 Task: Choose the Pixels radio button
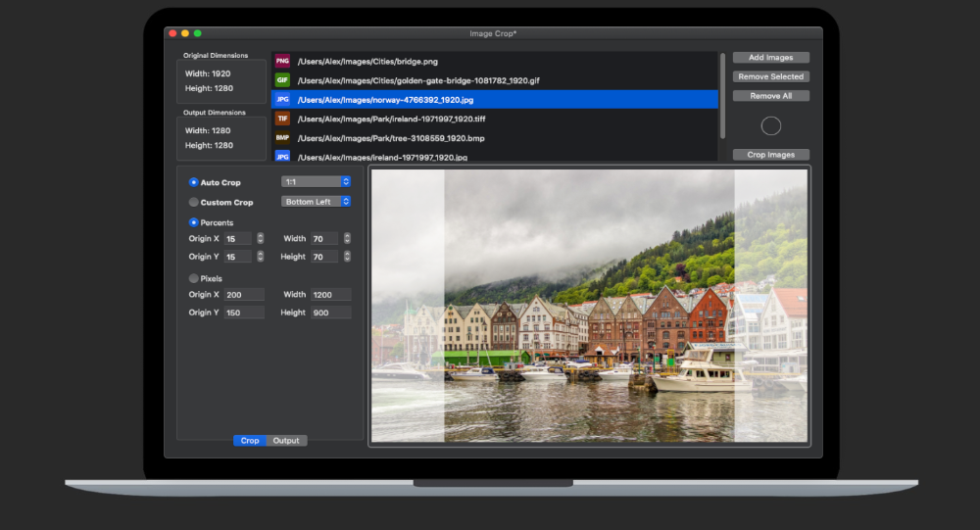[x=194, y=278]
